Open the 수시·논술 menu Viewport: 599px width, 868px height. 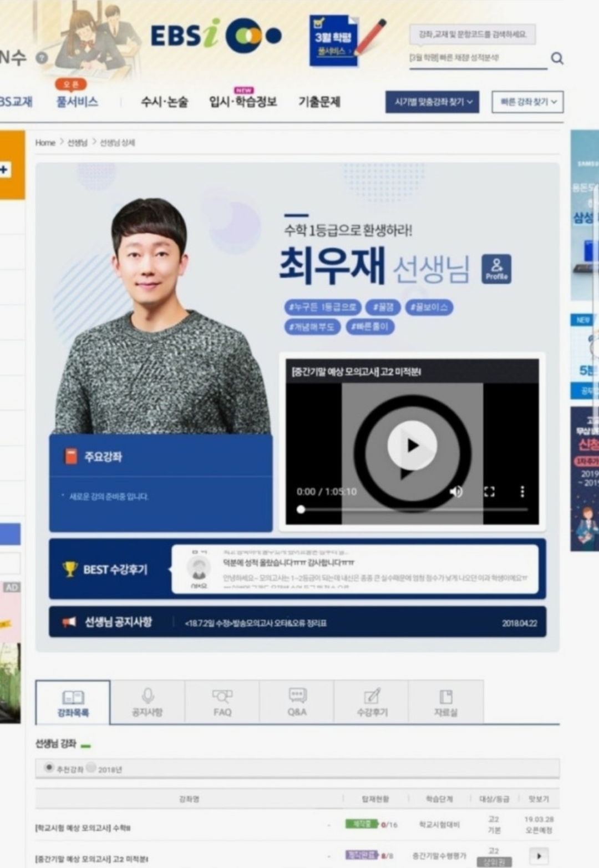tap(164, 102)
